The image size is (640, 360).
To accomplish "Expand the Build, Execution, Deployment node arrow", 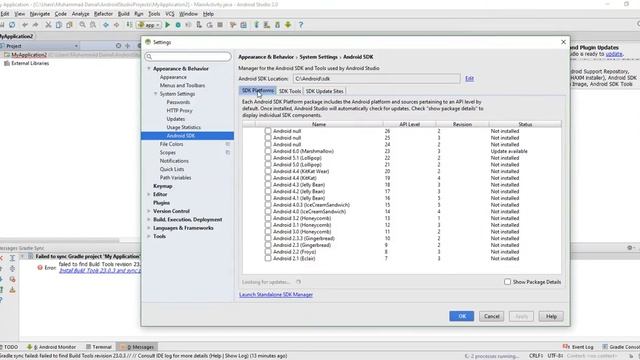I will [x=149, y=220].
